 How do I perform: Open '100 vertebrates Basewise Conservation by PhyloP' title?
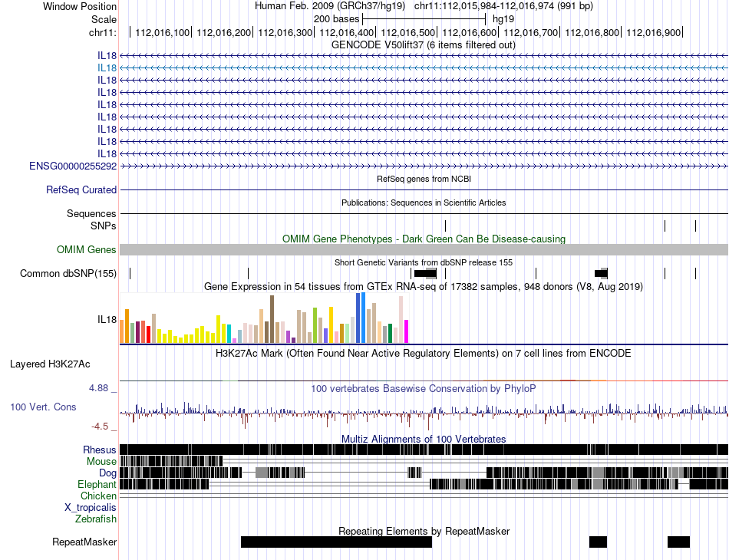pos(424,388)
